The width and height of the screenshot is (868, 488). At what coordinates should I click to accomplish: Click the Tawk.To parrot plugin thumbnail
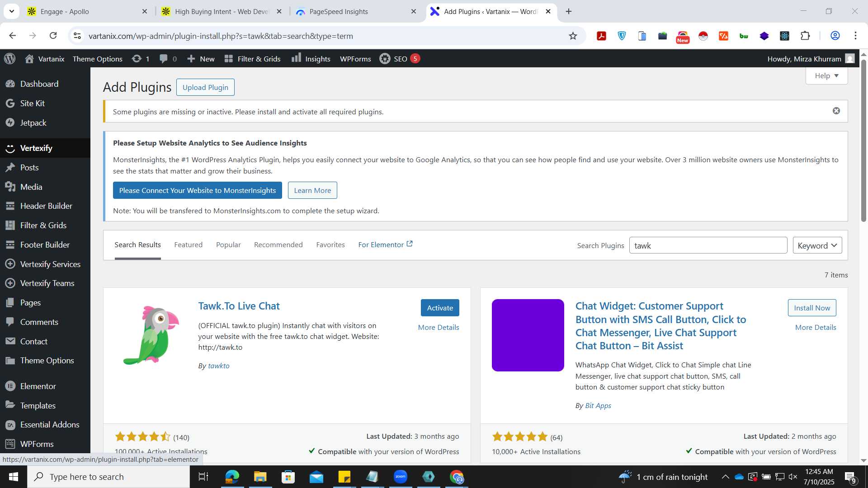point(151,335)
